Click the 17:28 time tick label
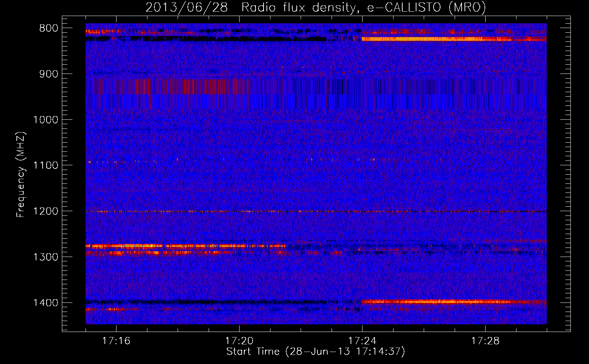Image resolution: width=589 pixels, height=364 pixels. click(485, 341)
